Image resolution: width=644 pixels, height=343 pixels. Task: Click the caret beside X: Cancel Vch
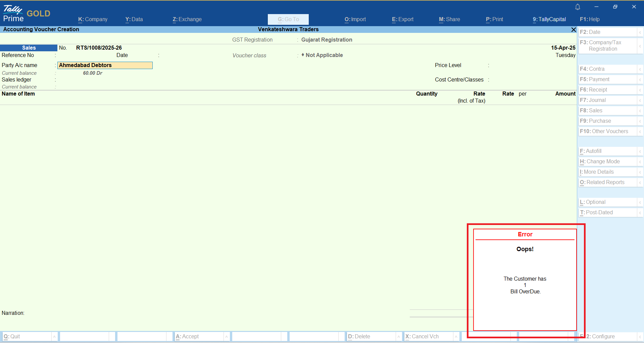(x=456, y=337)
